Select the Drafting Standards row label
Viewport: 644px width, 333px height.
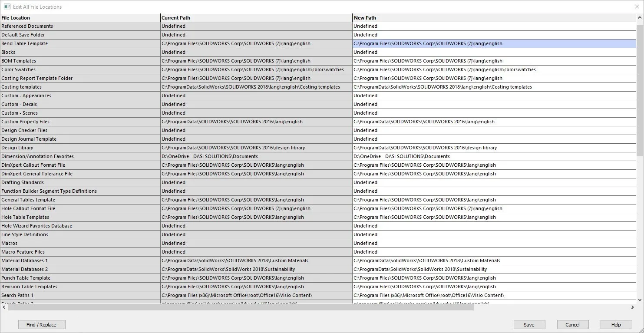(x=80, y=182)
